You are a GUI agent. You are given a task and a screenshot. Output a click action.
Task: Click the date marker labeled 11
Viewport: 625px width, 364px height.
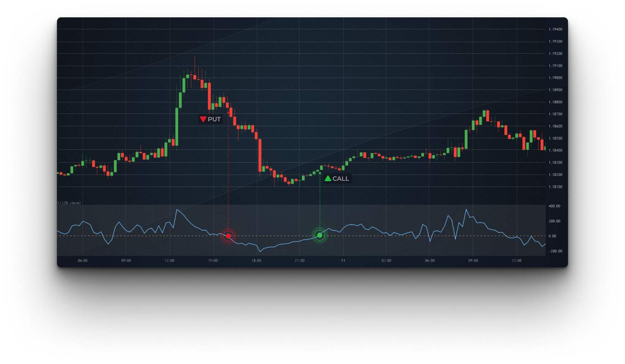point(343,261)
